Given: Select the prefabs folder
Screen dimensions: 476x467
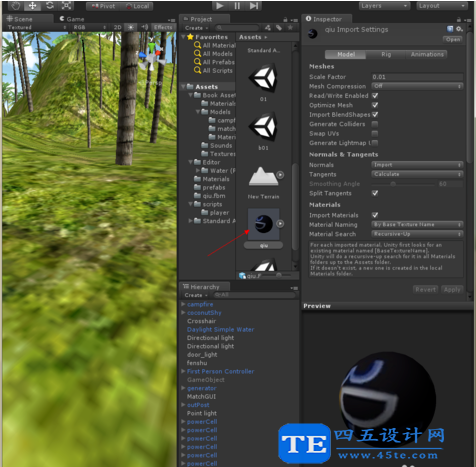Looking at the screenshot, I should point(210,187).
